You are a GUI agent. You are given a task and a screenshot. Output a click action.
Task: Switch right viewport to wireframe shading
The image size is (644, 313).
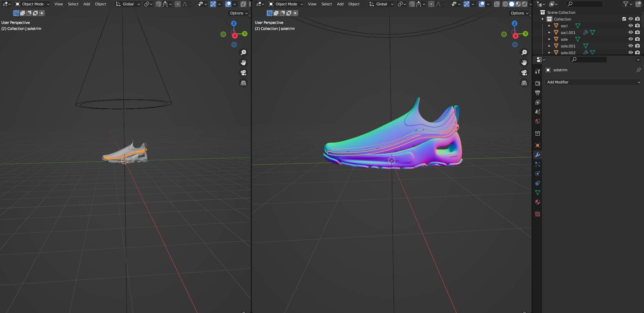[x=505, y=4]
